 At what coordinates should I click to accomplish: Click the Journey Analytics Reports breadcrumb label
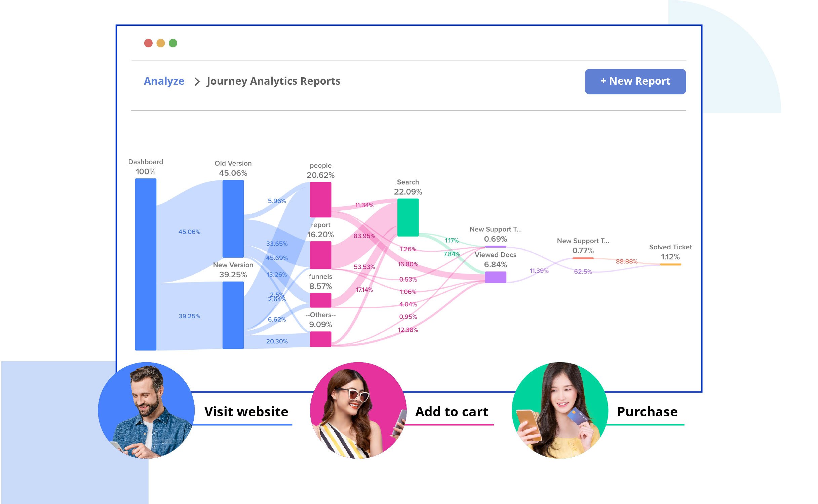coord(273,81)
